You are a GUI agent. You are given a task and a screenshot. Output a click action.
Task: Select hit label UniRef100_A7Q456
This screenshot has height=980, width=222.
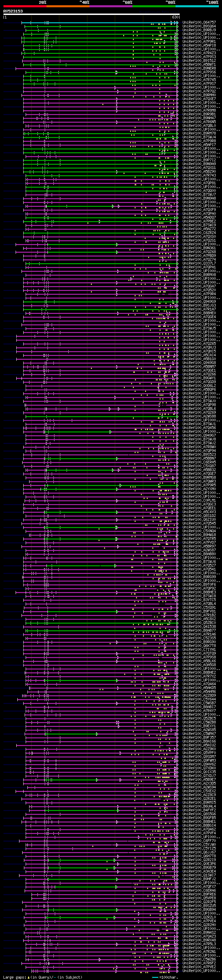tap(199, 428)
